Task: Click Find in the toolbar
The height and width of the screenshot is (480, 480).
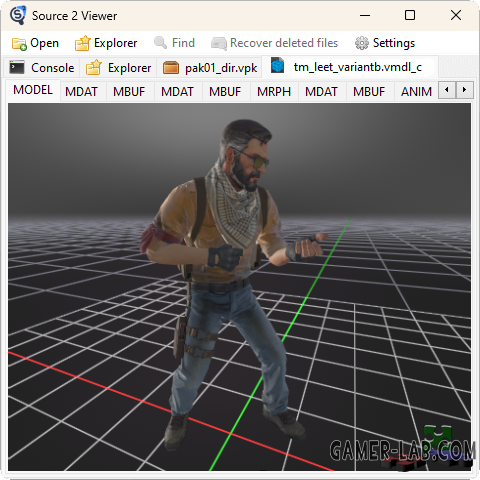Action: [x=174, y=43]
